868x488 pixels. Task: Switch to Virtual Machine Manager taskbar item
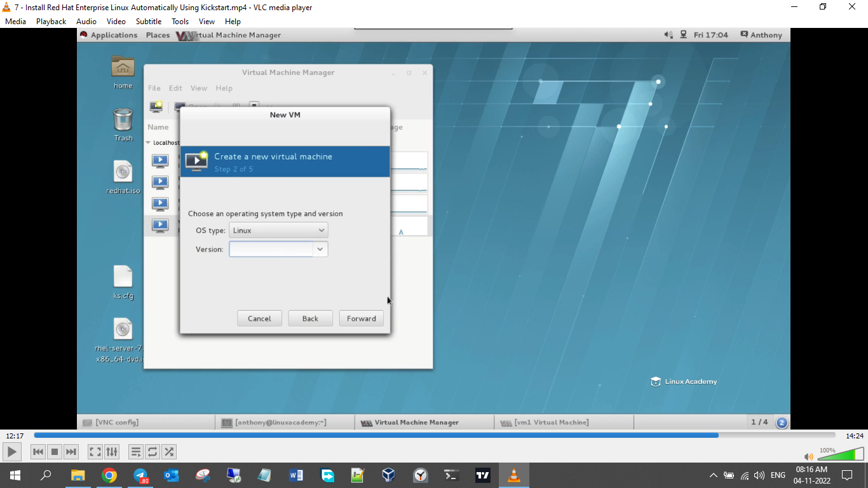coord(424,422)
